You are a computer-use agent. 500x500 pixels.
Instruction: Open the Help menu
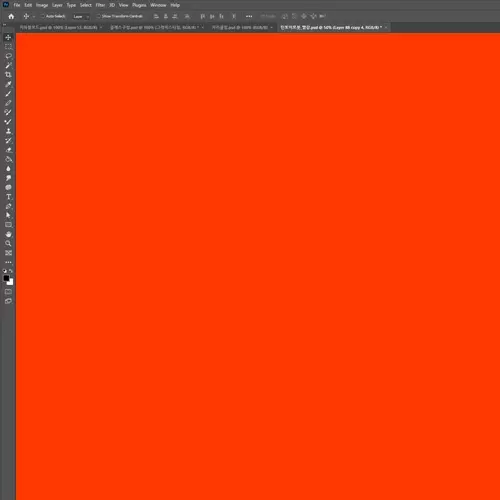click(175, 5)
